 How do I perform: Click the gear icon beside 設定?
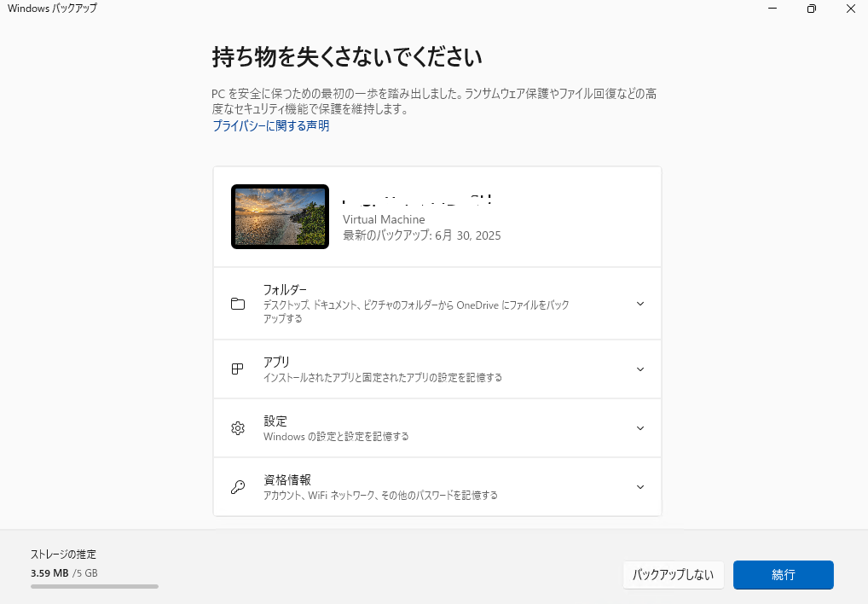[x=238, y=428]
